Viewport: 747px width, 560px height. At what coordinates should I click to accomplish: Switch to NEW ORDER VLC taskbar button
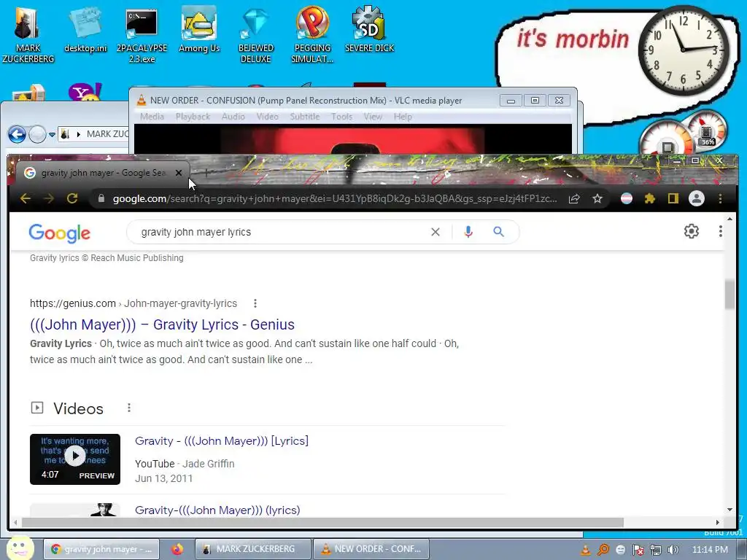tap(371, 549)
